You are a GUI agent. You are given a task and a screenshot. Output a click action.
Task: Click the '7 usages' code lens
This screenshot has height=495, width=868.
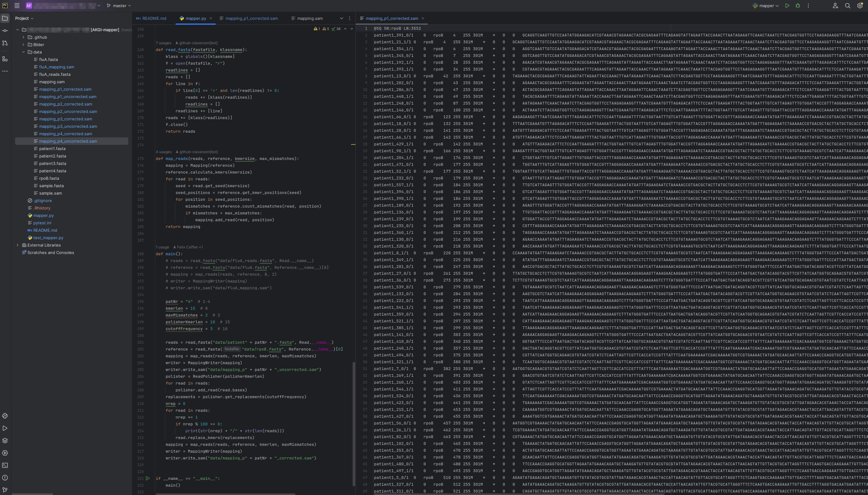point(163,43)
